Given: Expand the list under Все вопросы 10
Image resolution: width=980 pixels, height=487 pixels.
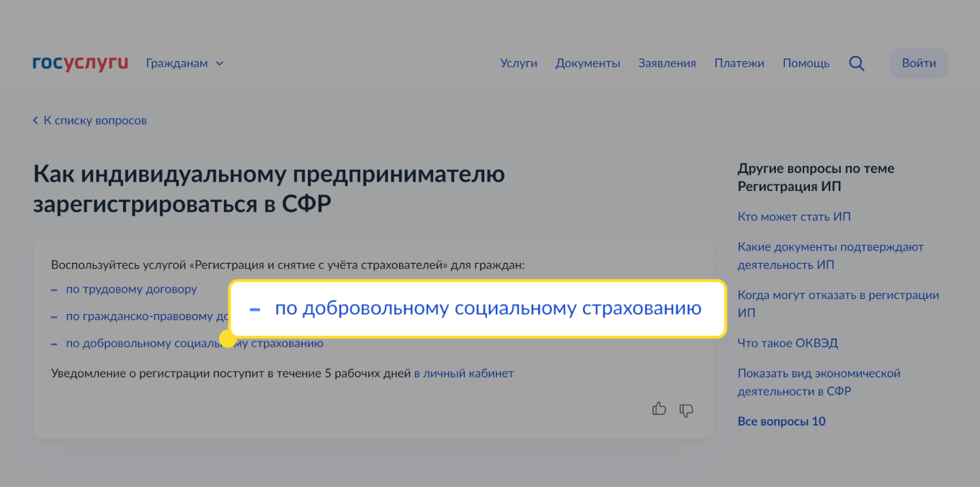Looking at the screenshot, I should pos(781,421).
